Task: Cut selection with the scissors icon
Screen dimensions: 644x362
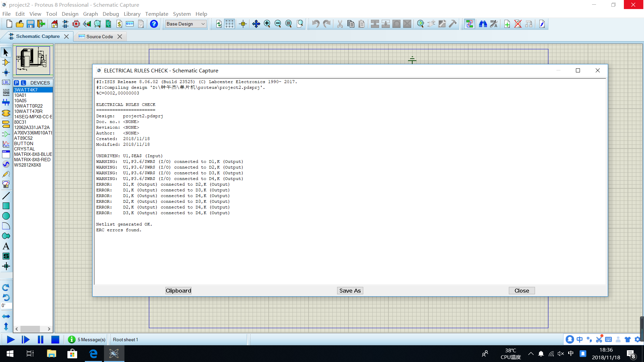Action: click(340, 24)
